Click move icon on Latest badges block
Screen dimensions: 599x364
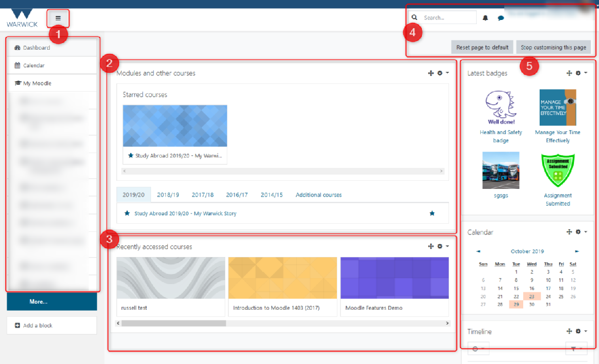pos(569,73)
